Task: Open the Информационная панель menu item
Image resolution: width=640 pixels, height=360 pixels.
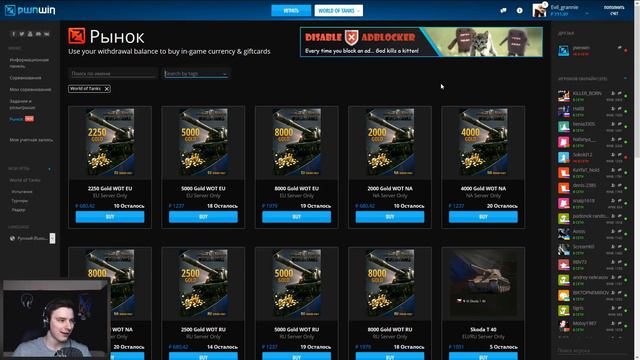Action: click(x=29, y=63)
